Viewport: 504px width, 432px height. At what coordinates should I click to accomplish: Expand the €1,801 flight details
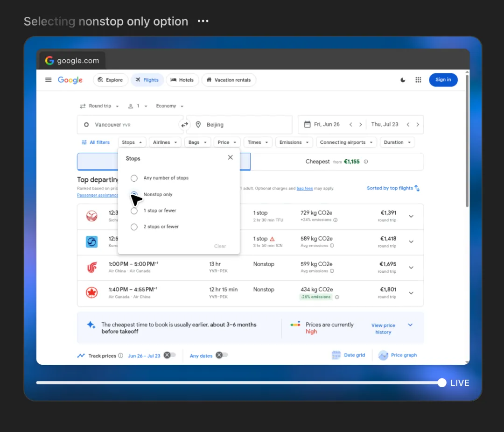click(x=411, y=293)
